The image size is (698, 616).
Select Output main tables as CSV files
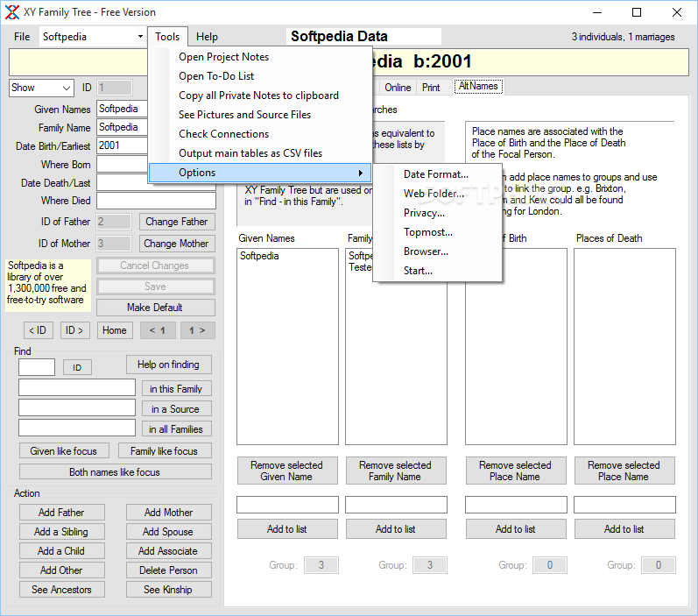260,153
